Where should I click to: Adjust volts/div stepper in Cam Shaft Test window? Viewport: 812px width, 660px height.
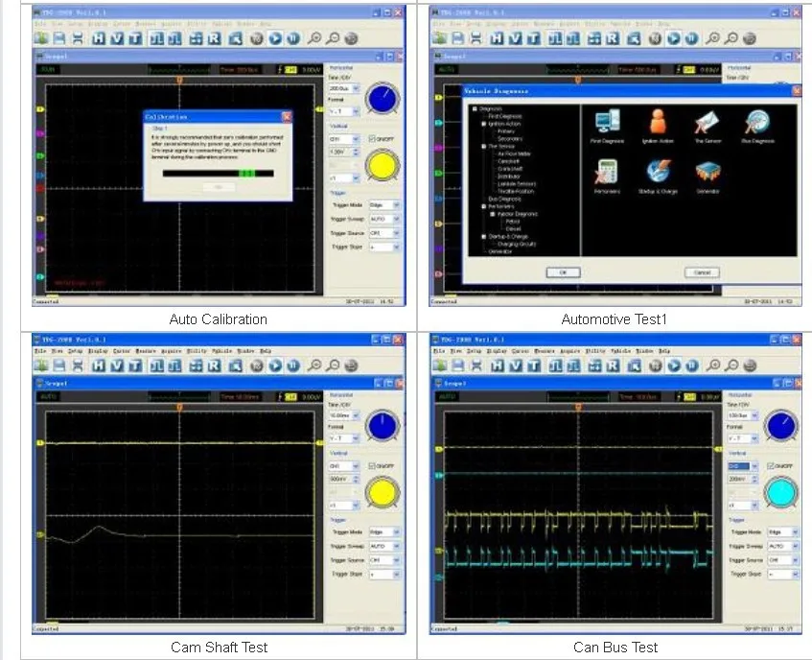[356, 480]
